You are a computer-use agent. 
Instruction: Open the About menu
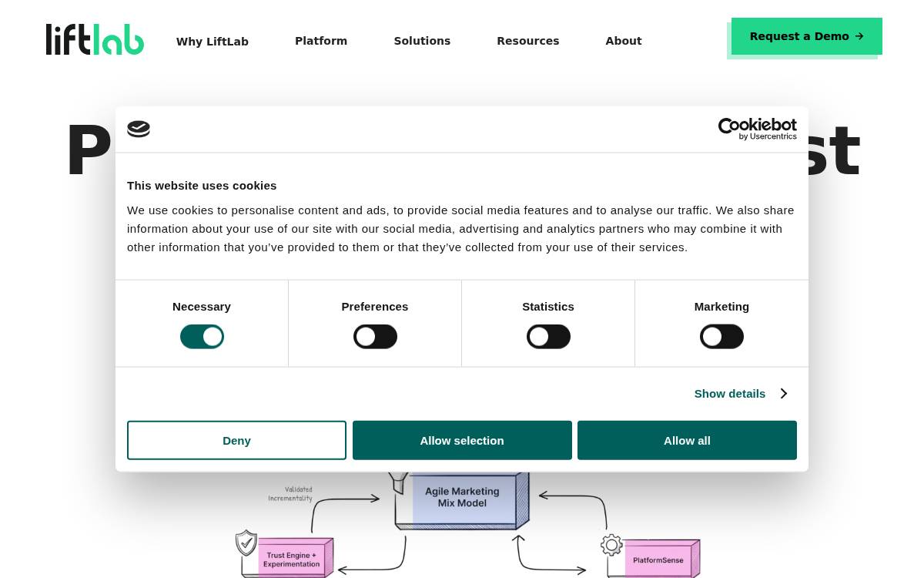(624, 41)
